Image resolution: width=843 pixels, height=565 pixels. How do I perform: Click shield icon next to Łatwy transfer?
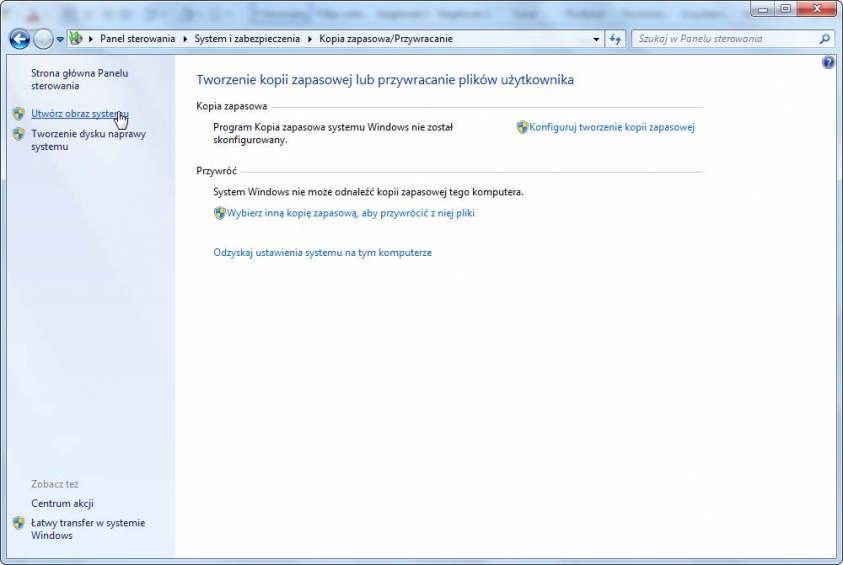19,523
